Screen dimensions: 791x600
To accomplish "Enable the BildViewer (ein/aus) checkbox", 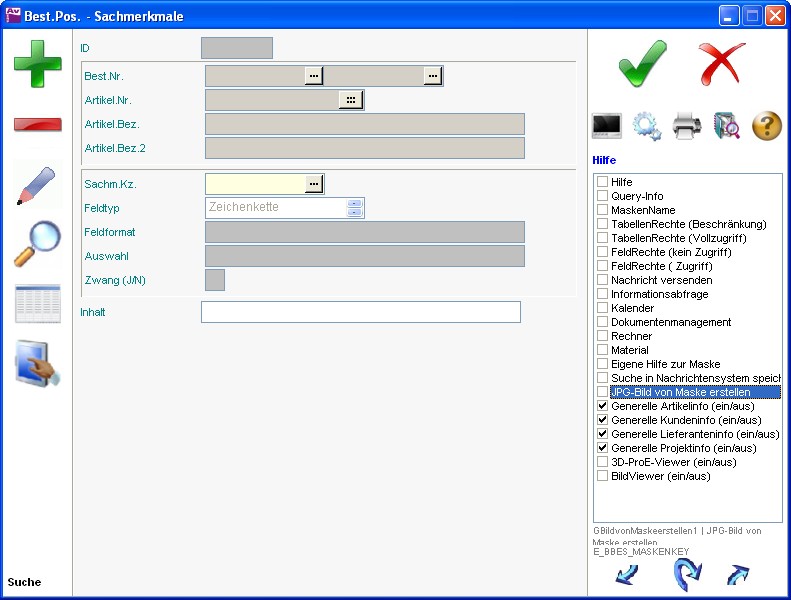I will pyautogui.click(x=603, y=477).
